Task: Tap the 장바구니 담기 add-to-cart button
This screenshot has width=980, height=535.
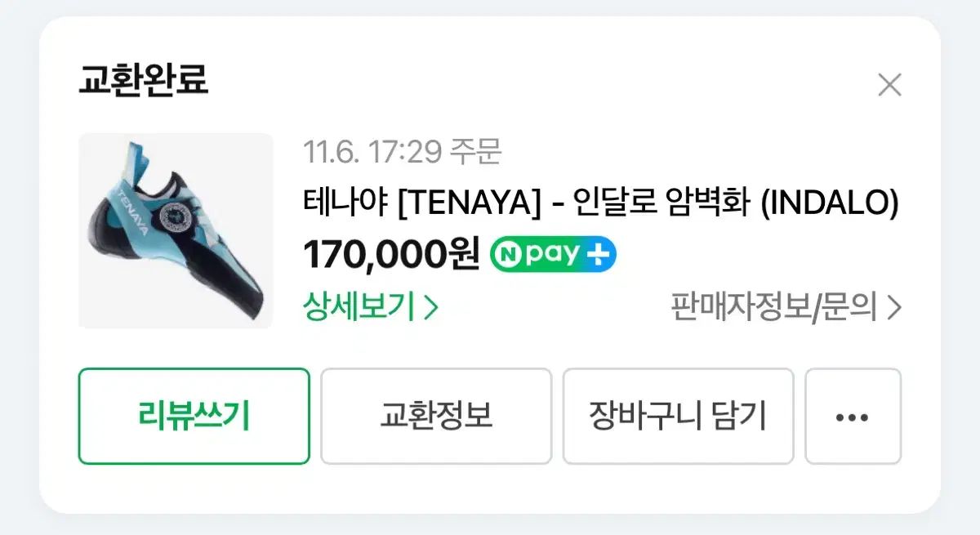Action: [678, 417]
